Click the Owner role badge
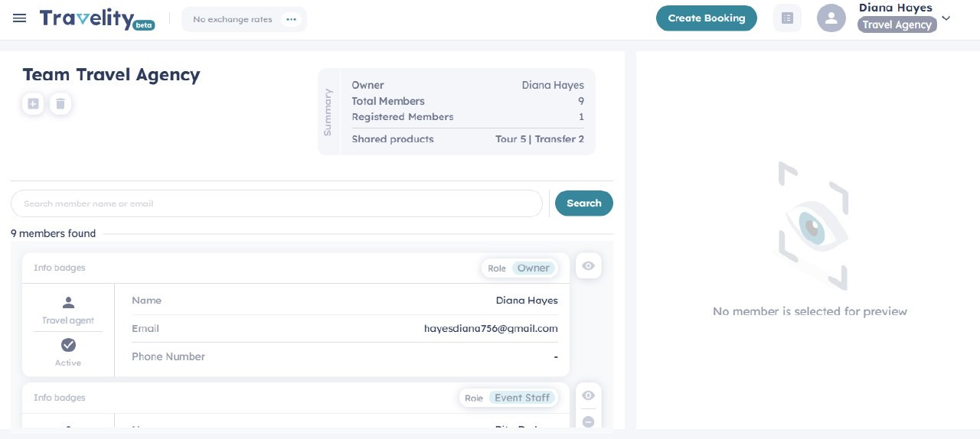The width and height of the screenshot is (980, 439). click(x=533, y=268)
